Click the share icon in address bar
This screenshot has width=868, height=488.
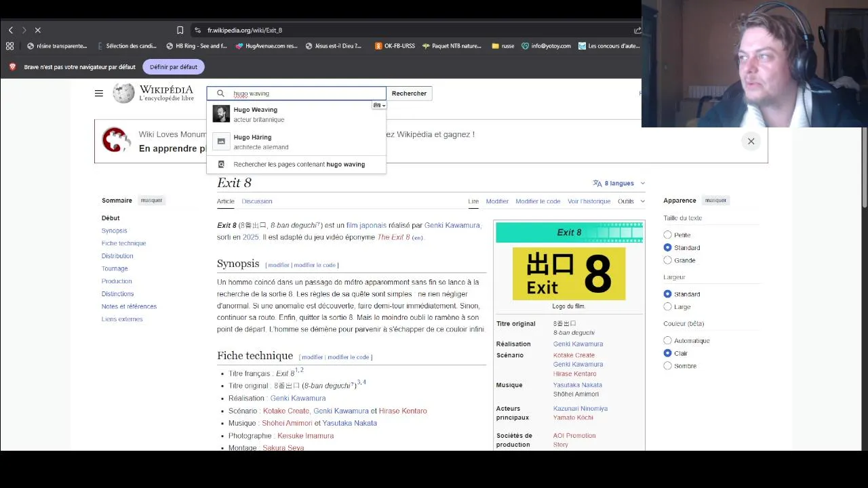pos(637,30)
